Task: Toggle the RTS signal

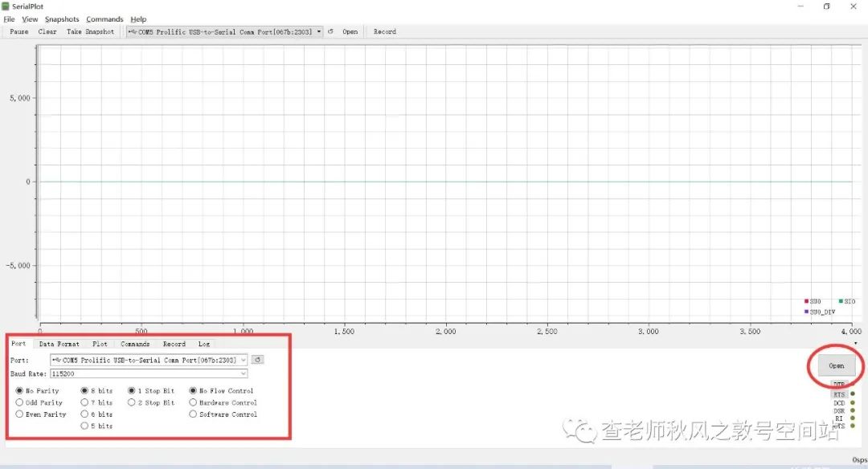Action: click(839, 394)
